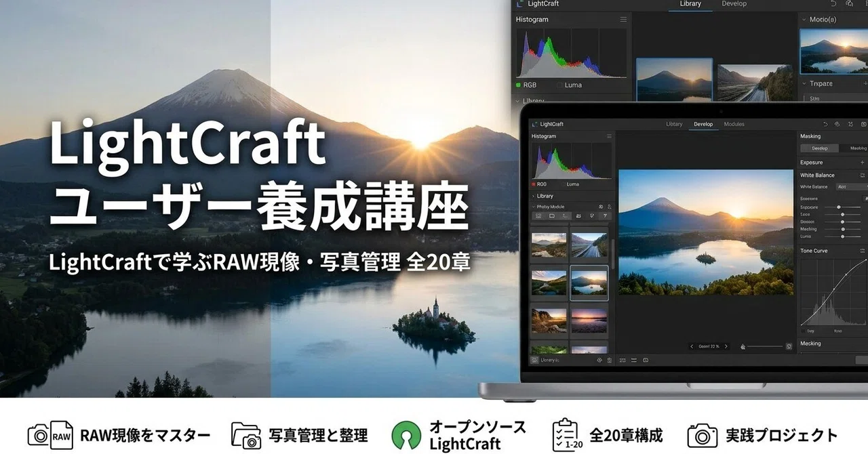The image size is (868, 454).
Task: Go to next zoom level arrow
Action: pos(726,346)
